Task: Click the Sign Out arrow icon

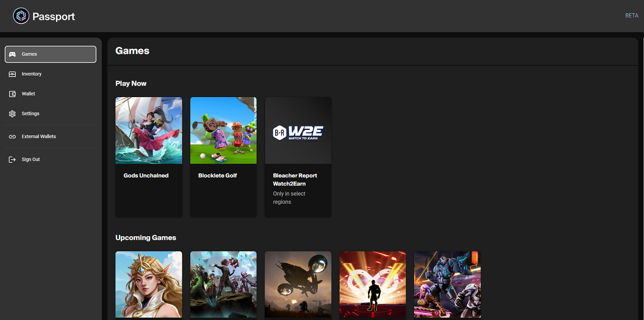Action: pyautogui.click(x=12, y=160)
